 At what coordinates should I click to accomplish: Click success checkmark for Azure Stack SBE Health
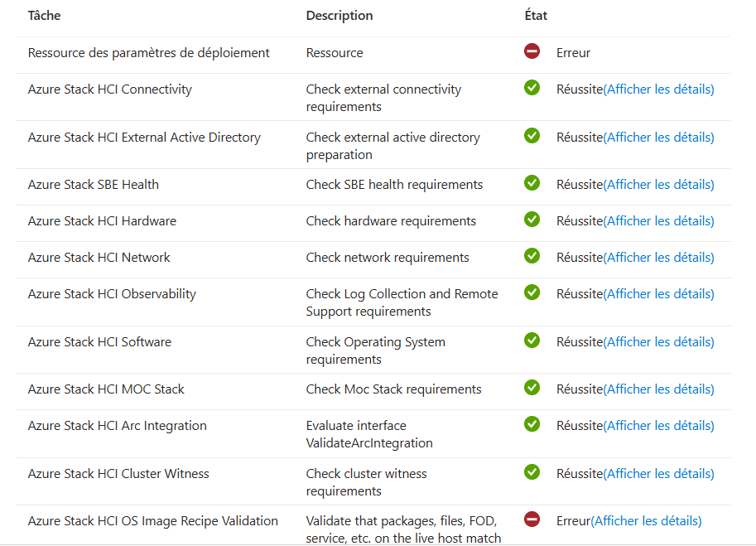[x=532, y=183]
